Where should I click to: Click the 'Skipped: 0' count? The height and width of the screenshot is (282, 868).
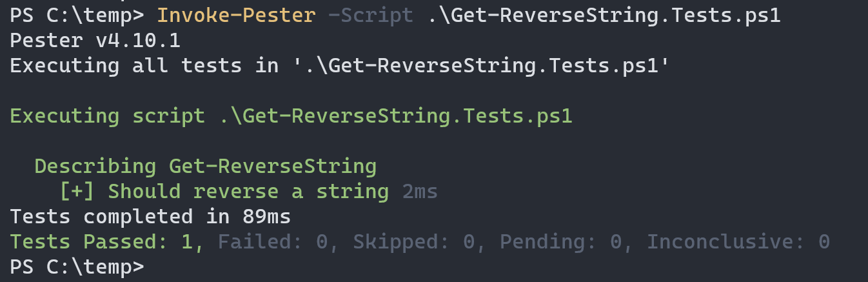[x=414, y=241]
